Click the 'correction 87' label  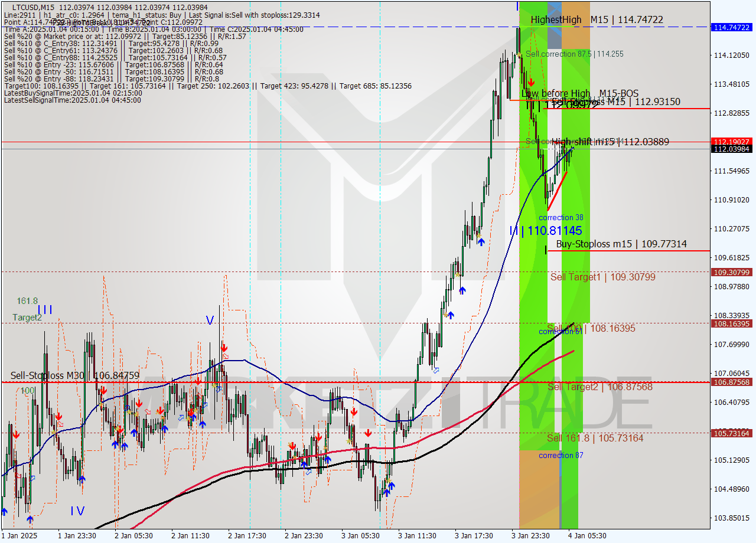(561, 455)
